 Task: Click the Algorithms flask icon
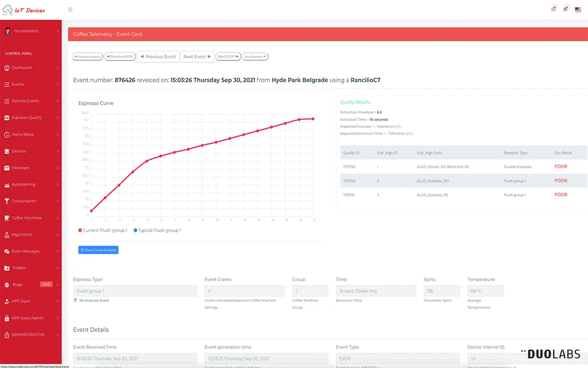(7, 235)
